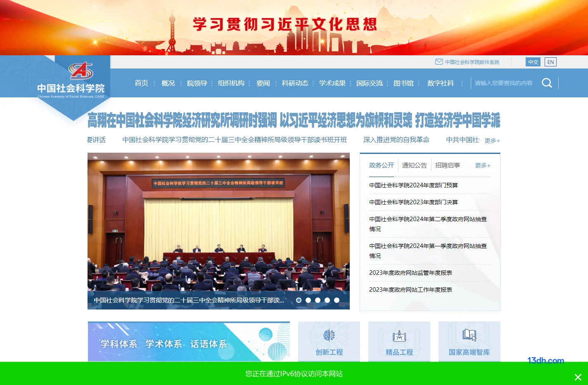
Task: Expand 更多+ beside the news ticker
Action: point(492,141)
